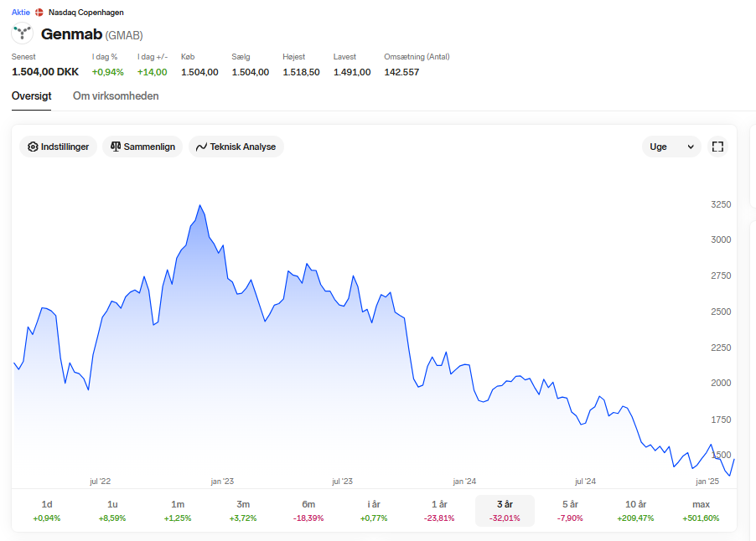Viewport: 756px width, 541px height.
Task: Click the Danish flag icon
Action: click(39, 13)
